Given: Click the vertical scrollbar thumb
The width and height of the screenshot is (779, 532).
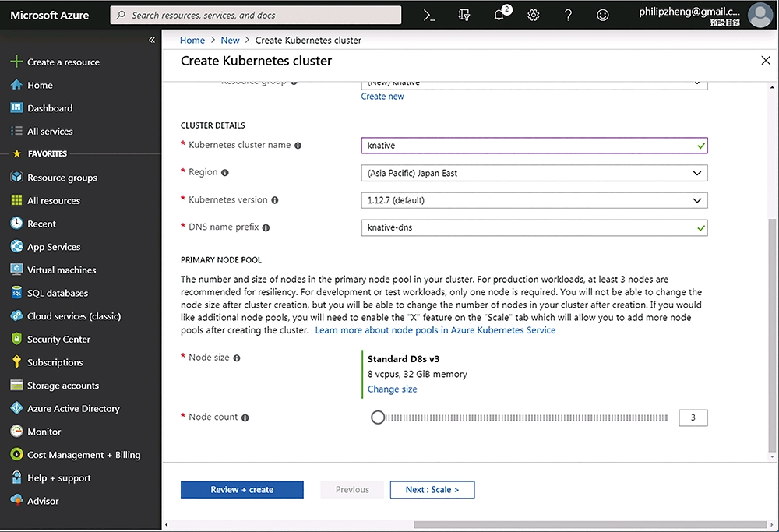Looking at the screenshot, I should pyautogui.click(x=771, y=335).
